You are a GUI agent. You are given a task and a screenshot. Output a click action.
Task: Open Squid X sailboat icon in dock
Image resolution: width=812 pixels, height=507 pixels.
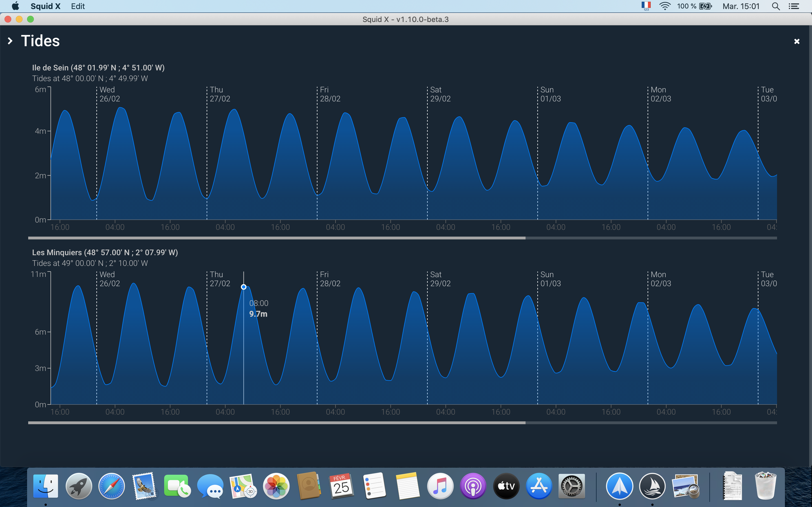pos(652,486)
